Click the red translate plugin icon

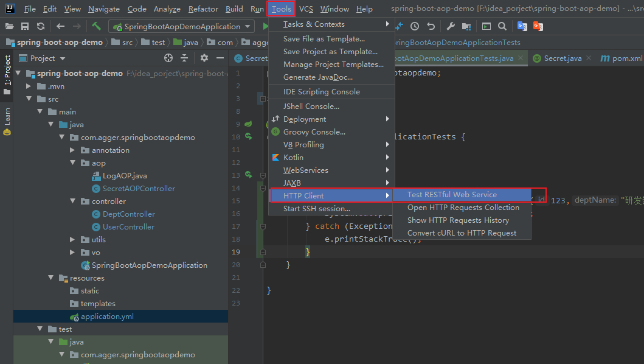click(538, 26)
